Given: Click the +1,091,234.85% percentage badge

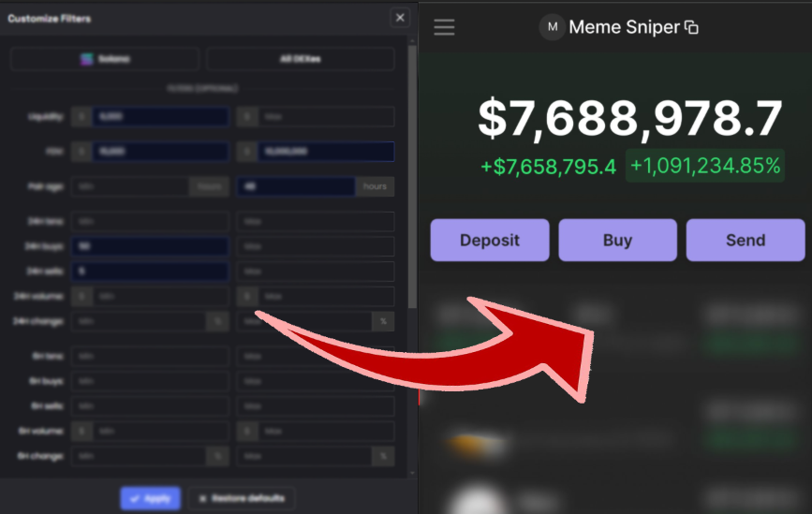Looking at the screenshot, I should click(x=705, y=166).
